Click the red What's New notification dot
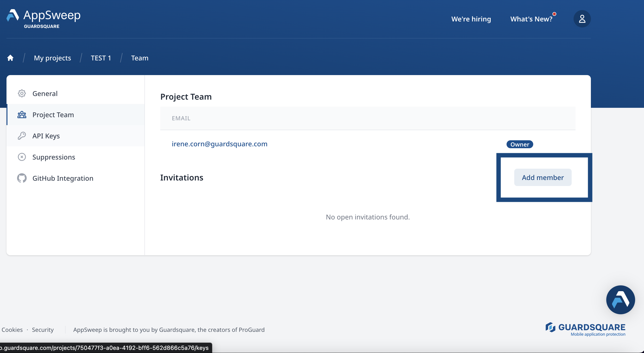The width and height of the screenshot is (644, 353). point(554,14)
